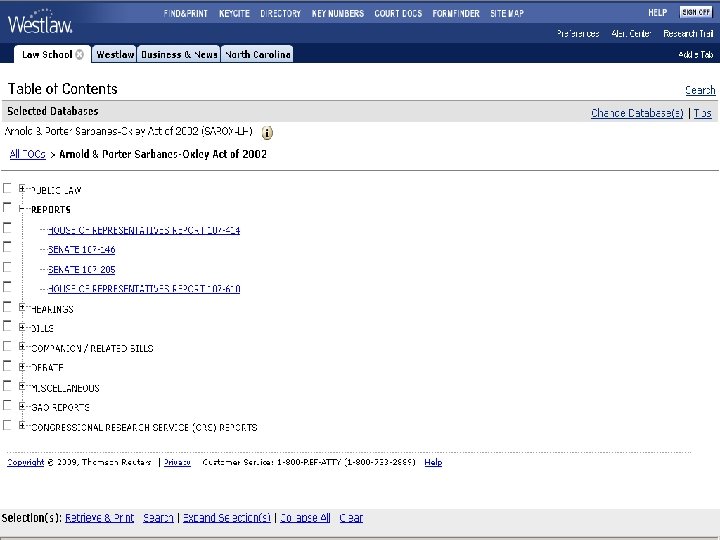The height and width of the screenshot is (540, 720).
Task: Expand the COMPANION / RELATED BILLS node
Action: (x=22, y=347)
